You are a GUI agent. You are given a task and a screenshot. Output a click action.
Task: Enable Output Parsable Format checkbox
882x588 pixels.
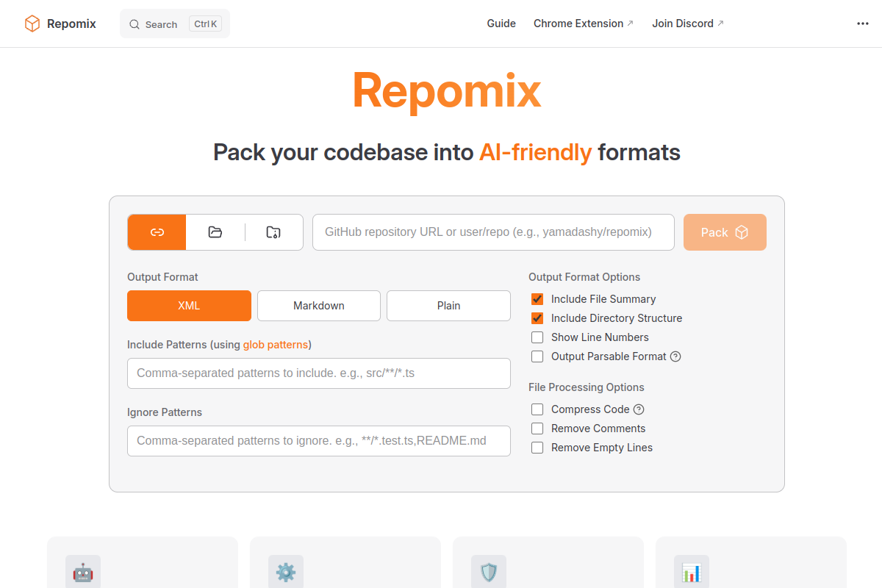point(537,356)
